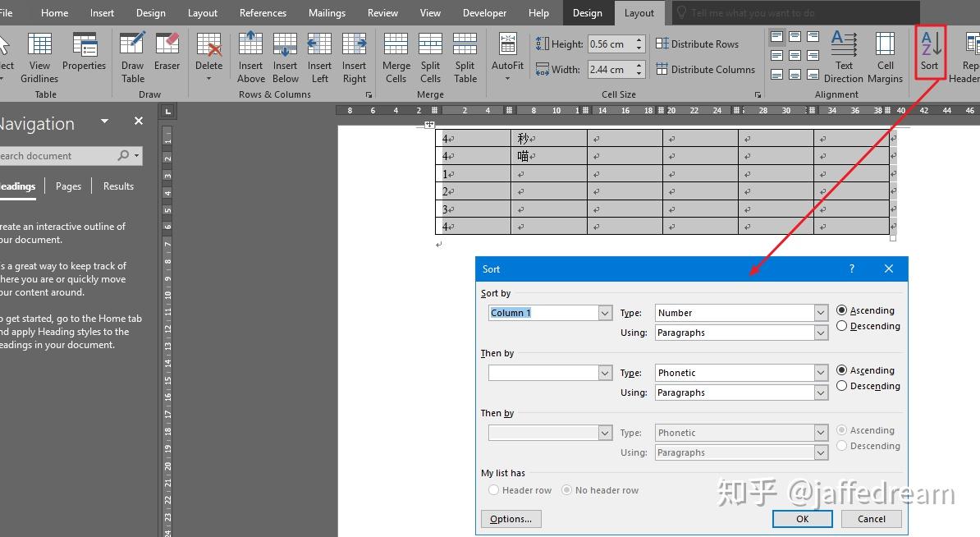This screenshot has width=980, height=537.
Task: Click search magnifier in Navigation pane
Action: [123, 155]
